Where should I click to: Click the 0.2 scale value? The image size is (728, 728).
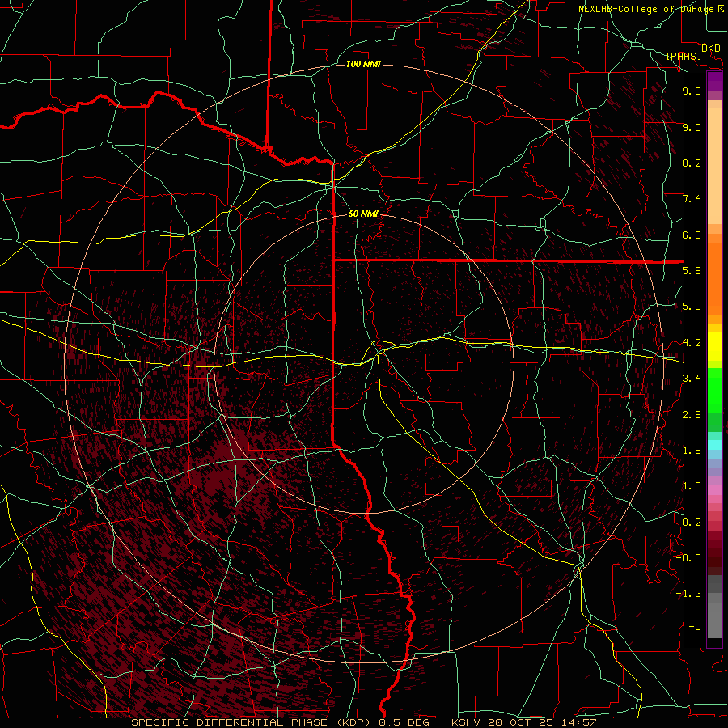692,523
